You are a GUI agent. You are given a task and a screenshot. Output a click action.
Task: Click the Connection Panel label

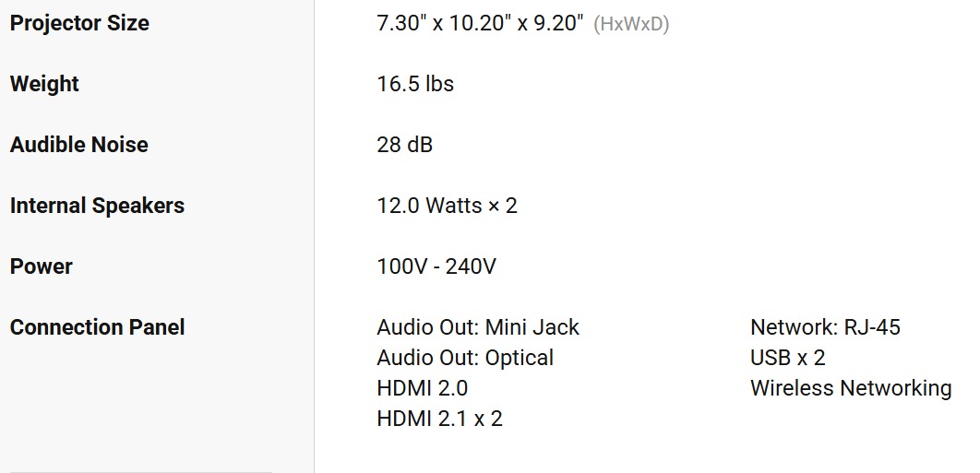[x=97, y=327]
